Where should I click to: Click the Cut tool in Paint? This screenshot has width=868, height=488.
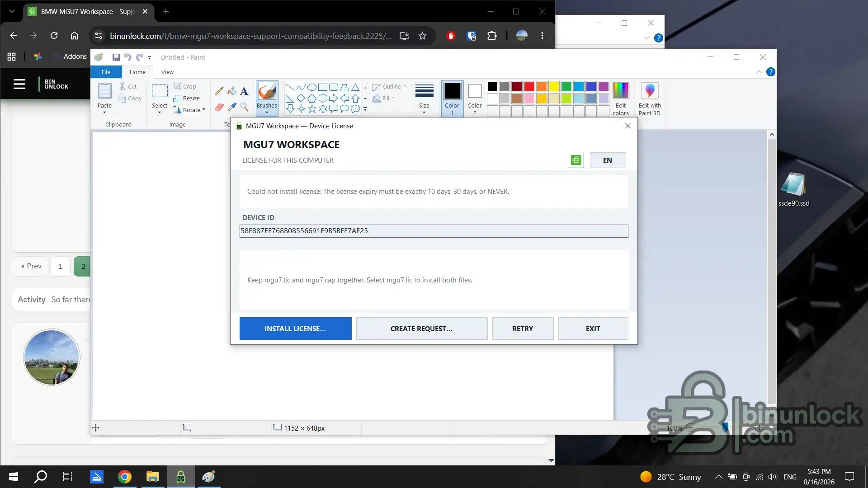128,86
